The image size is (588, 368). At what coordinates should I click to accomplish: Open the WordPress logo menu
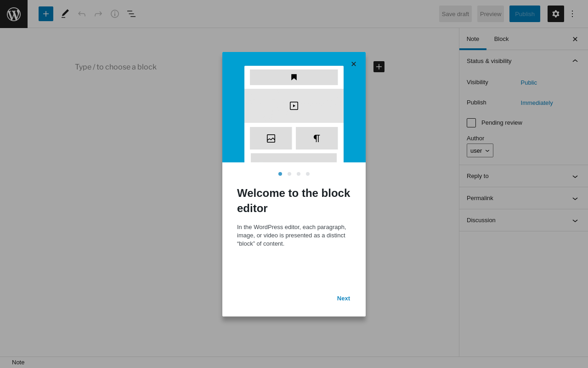pyautogui.click(x=14, y=14)
